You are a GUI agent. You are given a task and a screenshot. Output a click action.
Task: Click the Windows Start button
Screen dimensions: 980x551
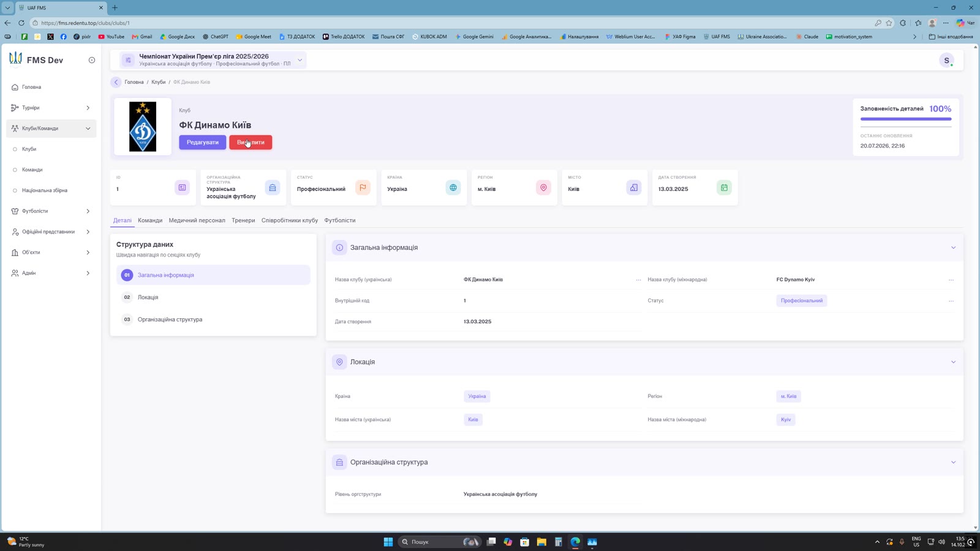coord(388,542)
